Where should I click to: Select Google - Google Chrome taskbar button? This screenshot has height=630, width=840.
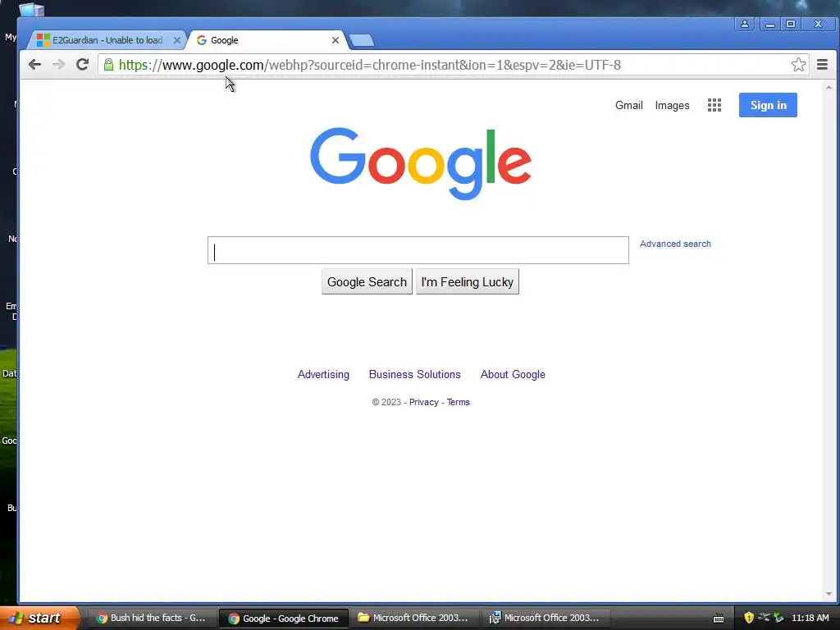pos(284,619)
